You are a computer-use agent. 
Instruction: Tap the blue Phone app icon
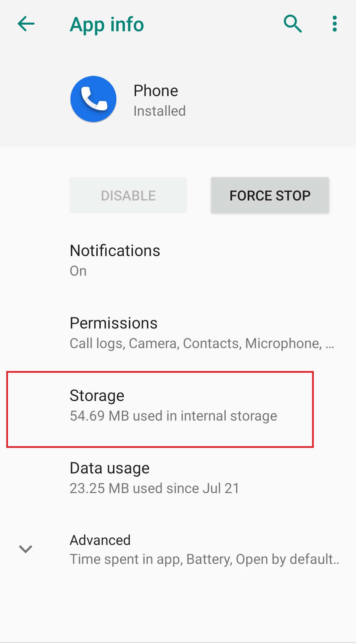pyautogui.click(x=93, y=98)
